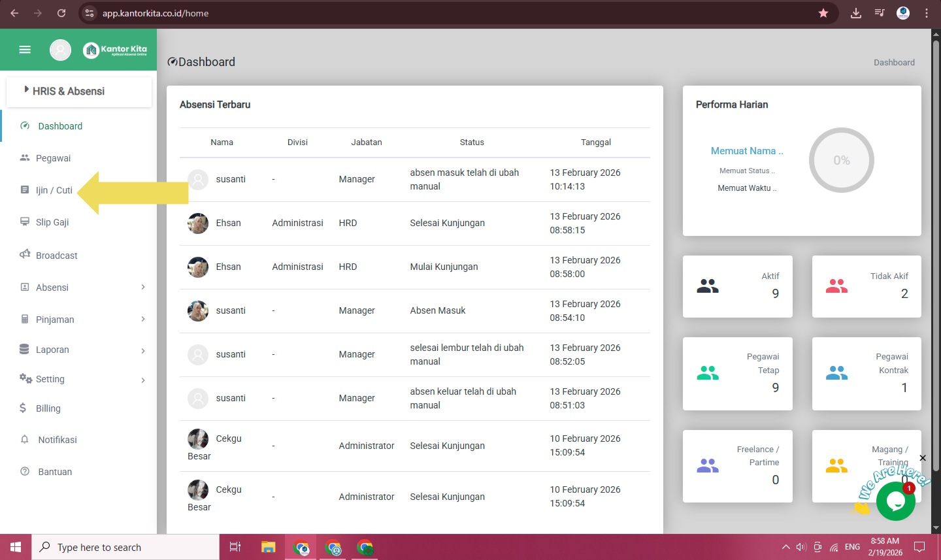Click the yellow Magang / Training icon
The width and height of the screenshot is (941, 560).
836,466
